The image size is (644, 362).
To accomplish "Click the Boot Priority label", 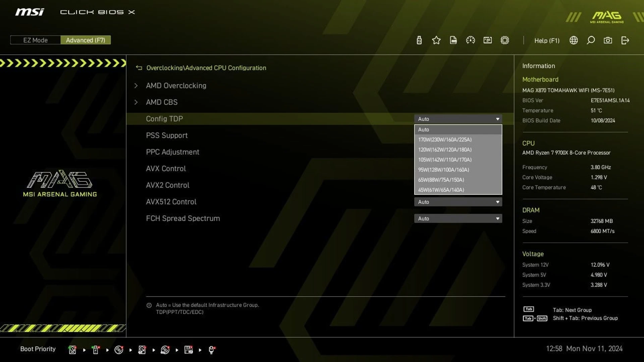I will (38, 349).
